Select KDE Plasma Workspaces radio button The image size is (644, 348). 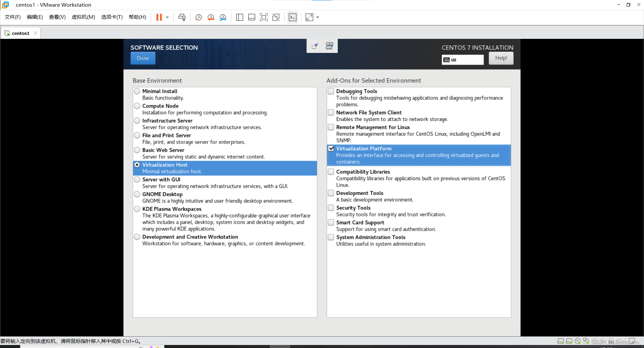[137, 209]
